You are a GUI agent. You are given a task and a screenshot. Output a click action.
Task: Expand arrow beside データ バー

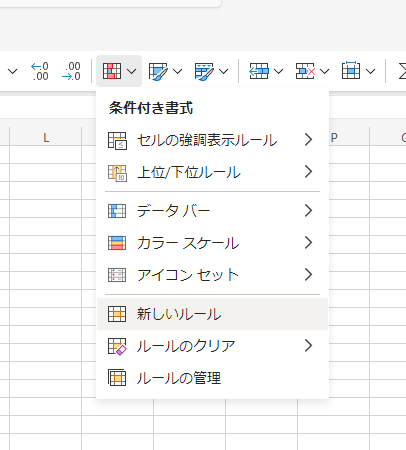[x=308, y=210]
